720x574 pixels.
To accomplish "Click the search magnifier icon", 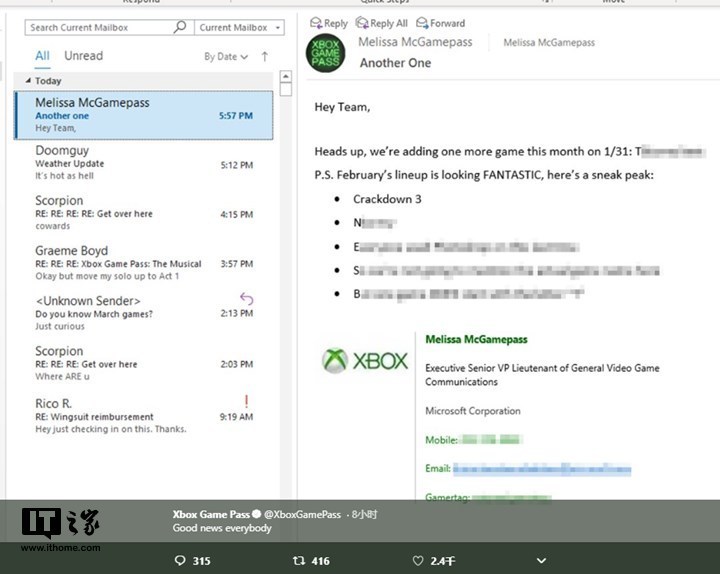I will pyautogui.click(x=180, y=27).
